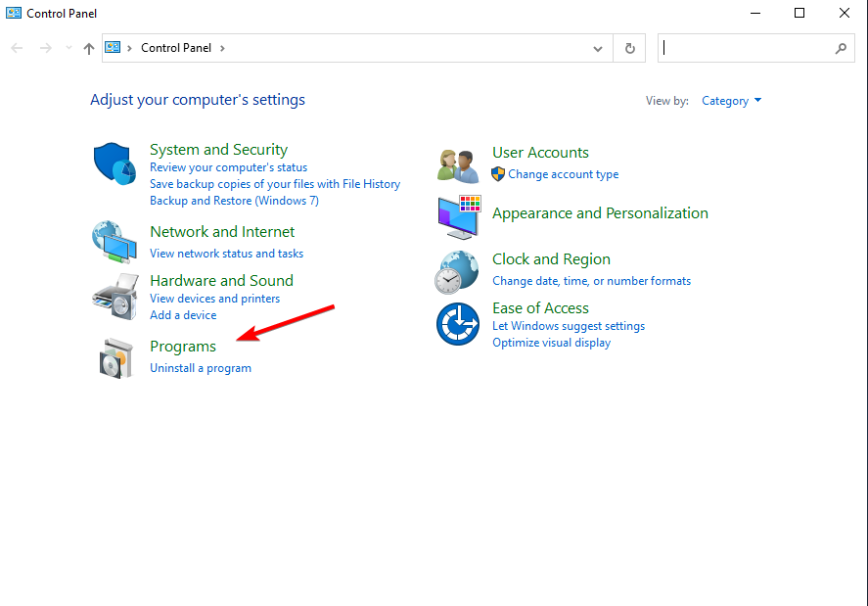The image size is (868, 606).
Task: Click the Control Panel title bar icon
Action: (14, 13)
